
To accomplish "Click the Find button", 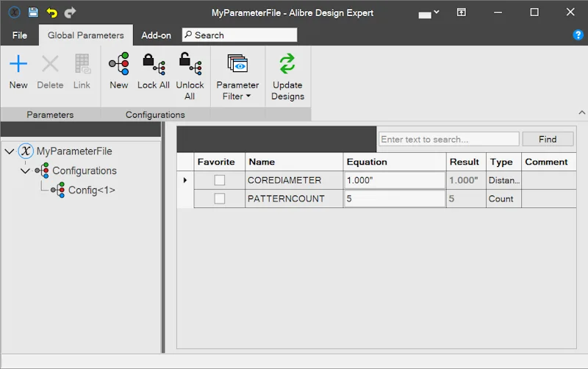I will click(x=548, y=139).
